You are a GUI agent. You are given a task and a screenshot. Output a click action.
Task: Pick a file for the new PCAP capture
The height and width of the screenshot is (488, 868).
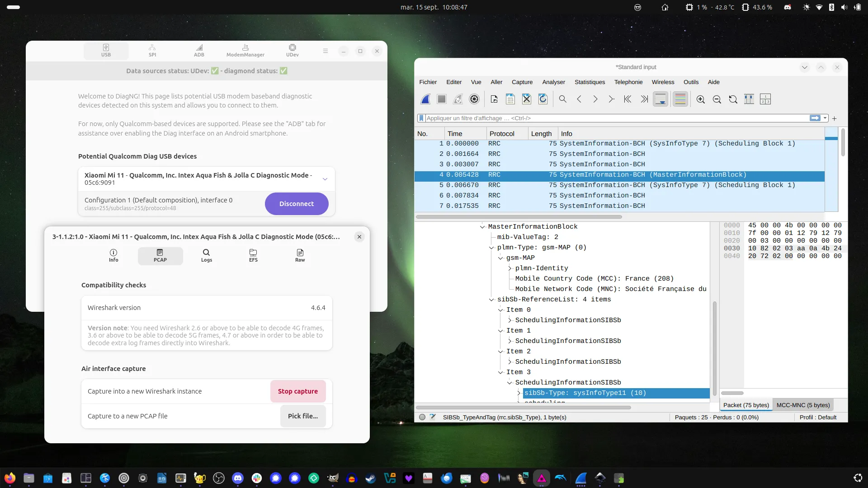click(303, 416)
